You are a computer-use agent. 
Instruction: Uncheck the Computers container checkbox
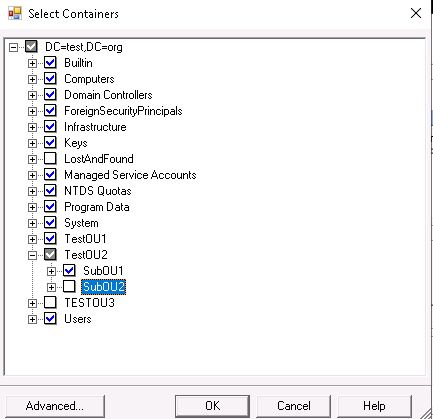pyautogui.click(x=50, y=78)
